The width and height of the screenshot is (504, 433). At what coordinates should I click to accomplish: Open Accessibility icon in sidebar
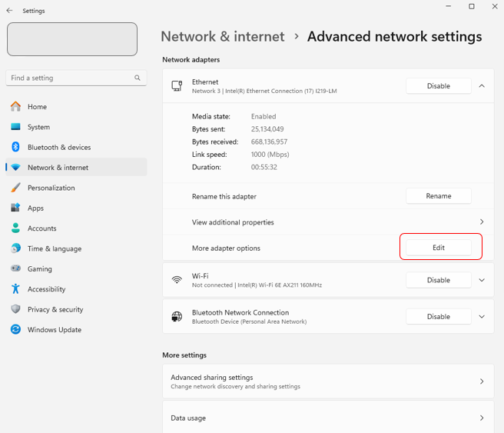point(15,289)
